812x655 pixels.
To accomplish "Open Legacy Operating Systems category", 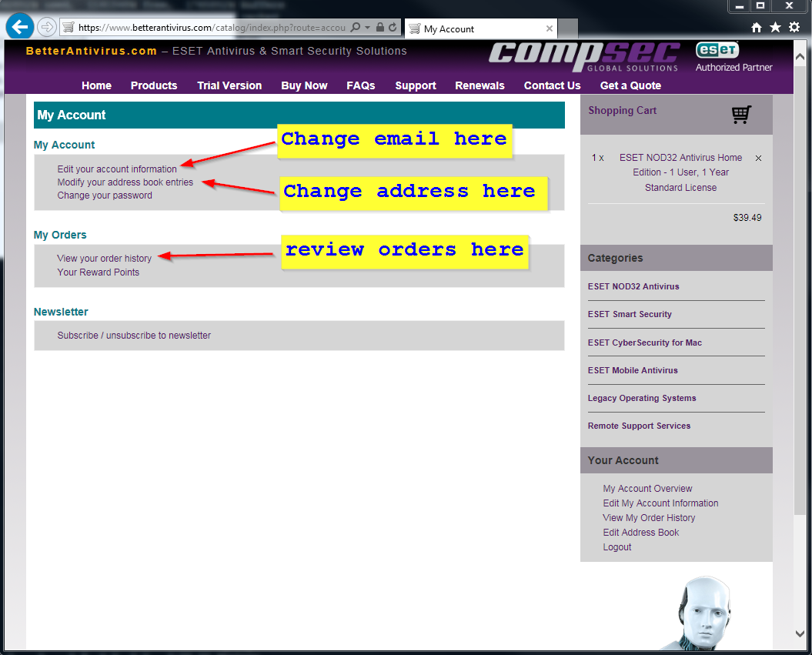I will tap(642, 398).
